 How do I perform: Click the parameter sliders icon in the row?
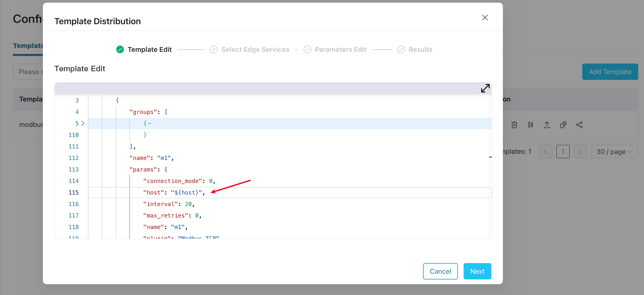530,125
